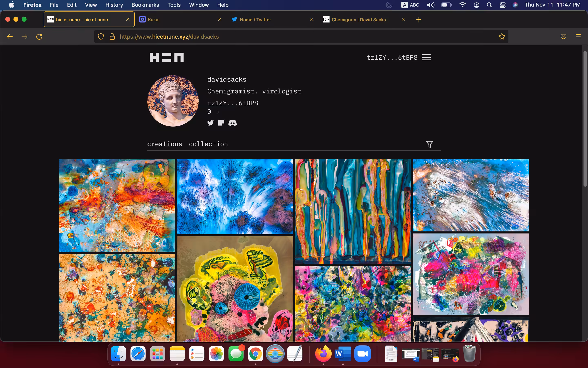Click the square flag profile link icon
The image size is (588, 368).
(x=221, y=123)
